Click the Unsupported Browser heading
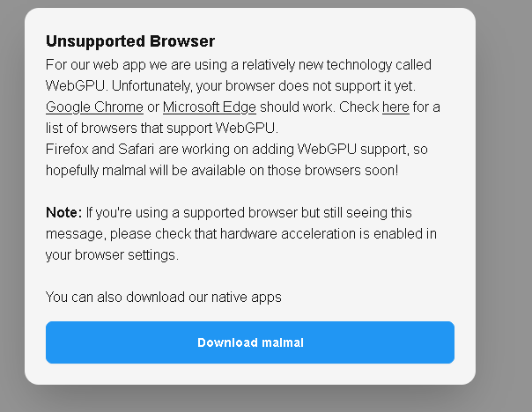The width and height of the screenshot is (532, 412). point(130,41)
